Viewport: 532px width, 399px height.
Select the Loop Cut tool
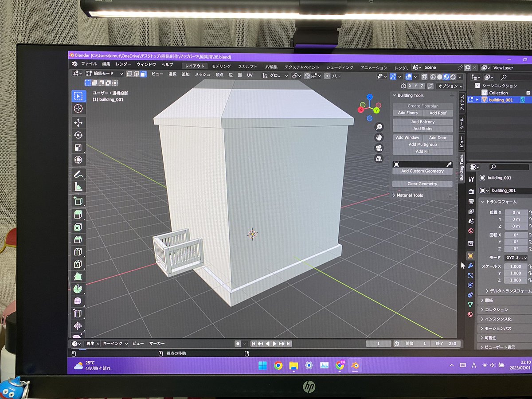click(x=78, y=252)
